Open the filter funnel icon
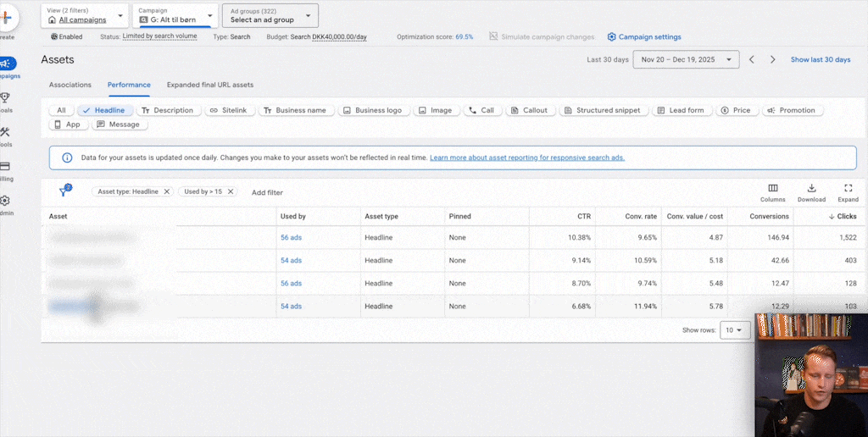 (x=64, y=192)
